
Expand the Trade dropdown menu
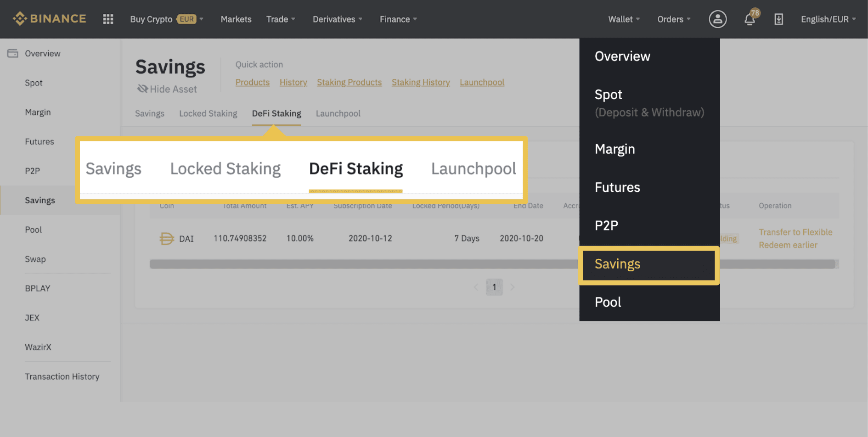(x=281, y=19)
